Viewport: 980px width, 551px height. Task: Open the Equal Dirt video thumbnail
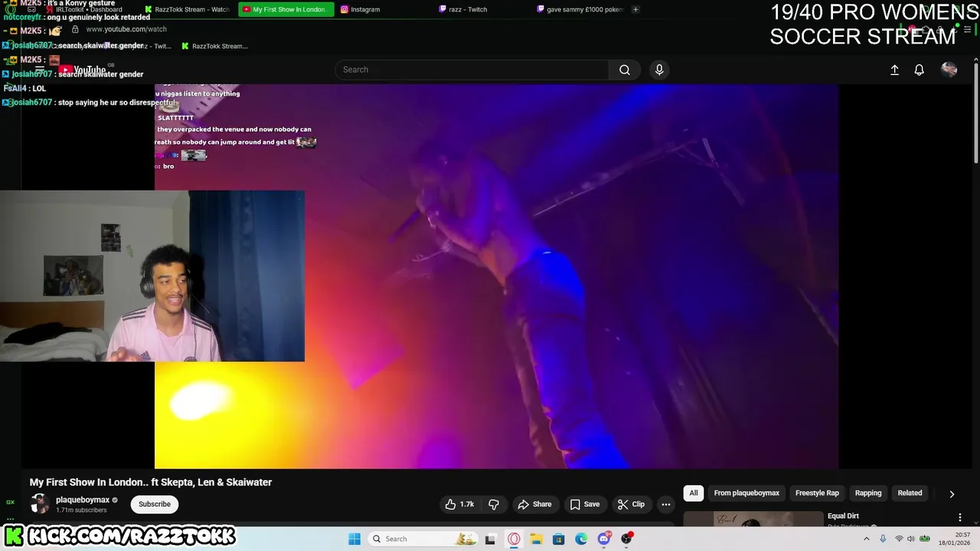point(753,519)
